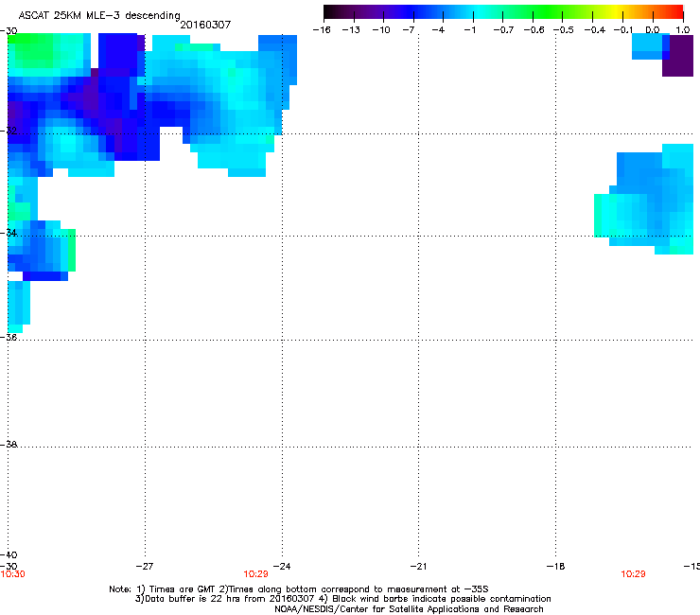This screenshot has width=700, height=615.
Task: Click the -10 color scale label
Action: (382, 30)
